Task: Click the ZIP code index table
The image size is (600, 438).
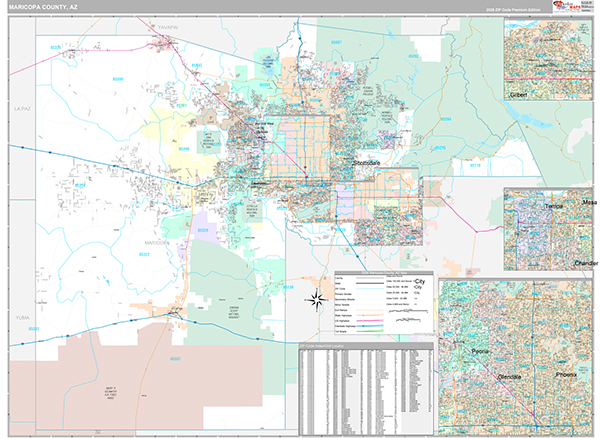Action: 365,388
